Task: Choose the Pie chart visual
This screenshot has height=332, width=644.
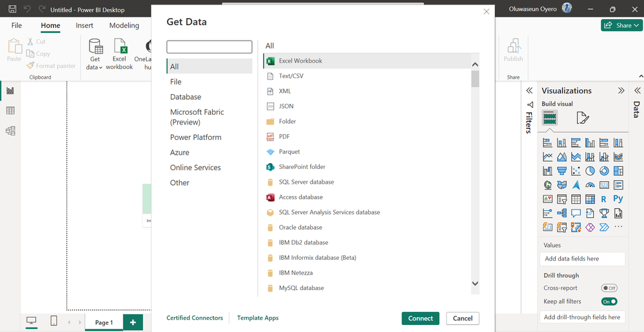Action: click(x=590, y=171)
